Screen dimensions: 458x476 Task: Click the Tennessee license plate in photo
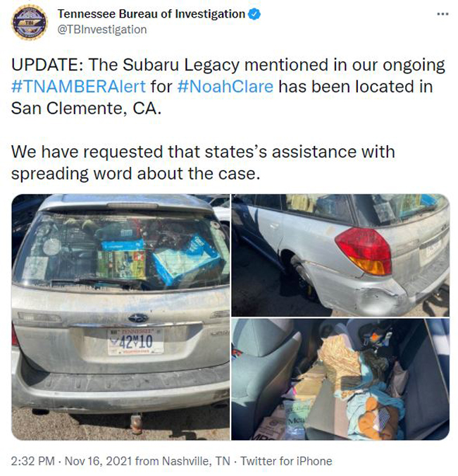click(135, 341)
